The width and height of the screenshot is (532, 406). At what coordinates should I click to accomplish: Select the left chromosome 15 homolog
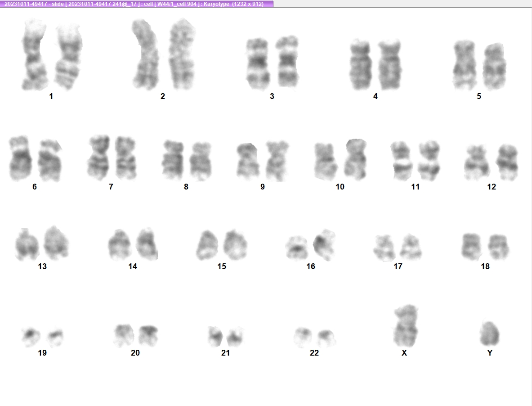(x=207, y=245)
